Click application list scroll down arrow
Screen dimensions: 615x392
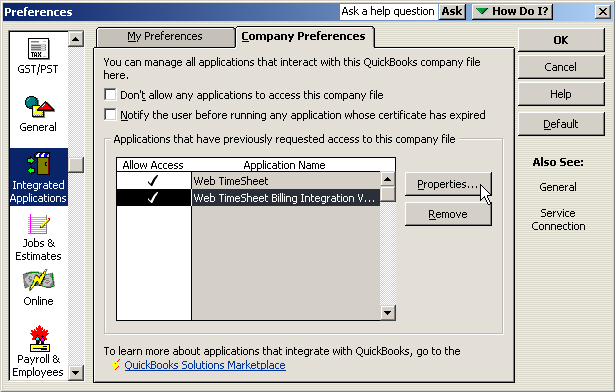(x=388, y=313)
